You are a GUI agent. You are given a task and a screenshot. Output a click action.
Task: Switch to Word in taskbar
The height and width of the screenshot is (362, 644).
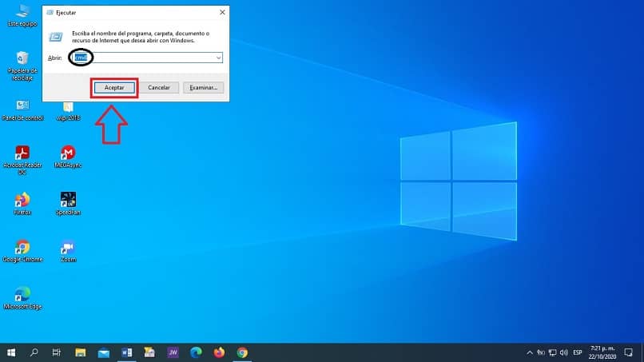point(127,352)
